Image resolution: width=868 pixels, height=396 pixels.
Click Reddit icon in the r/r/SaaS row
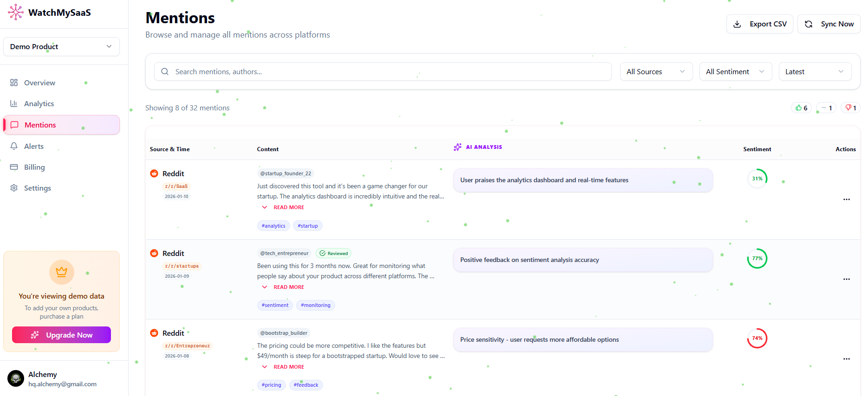[x=154, y=173]
